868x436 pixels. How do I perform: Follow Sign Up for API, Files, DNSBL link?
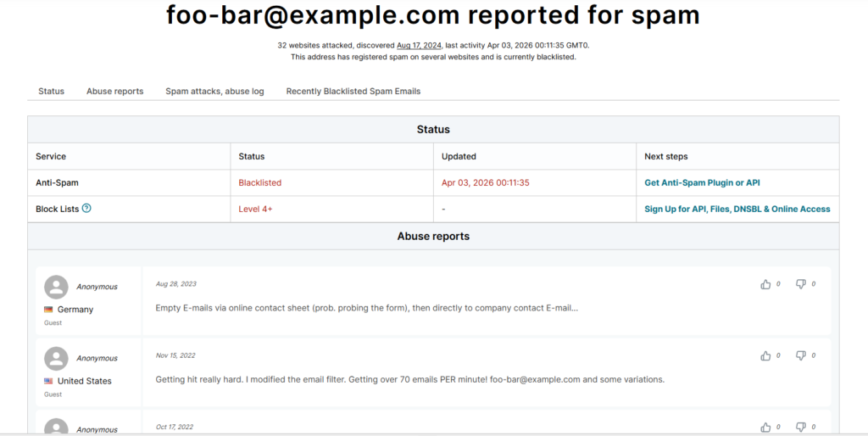(737, 209)
